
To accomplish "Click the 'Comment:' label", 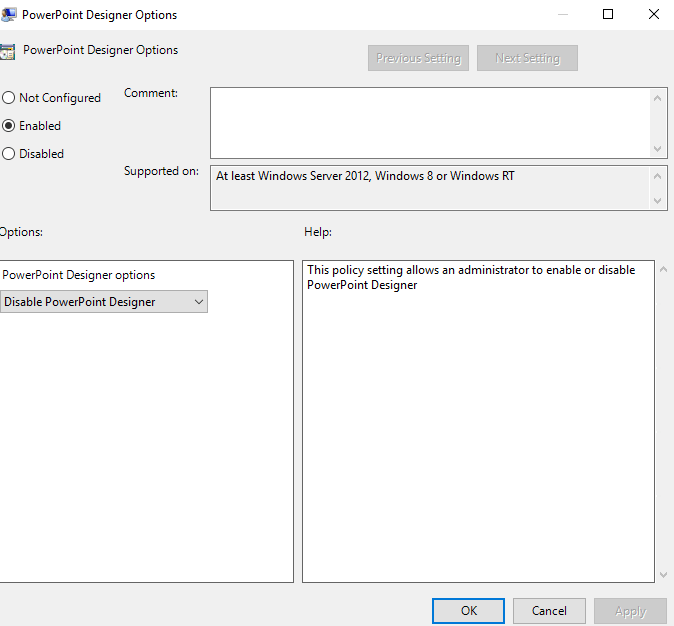I will point(150,93).
